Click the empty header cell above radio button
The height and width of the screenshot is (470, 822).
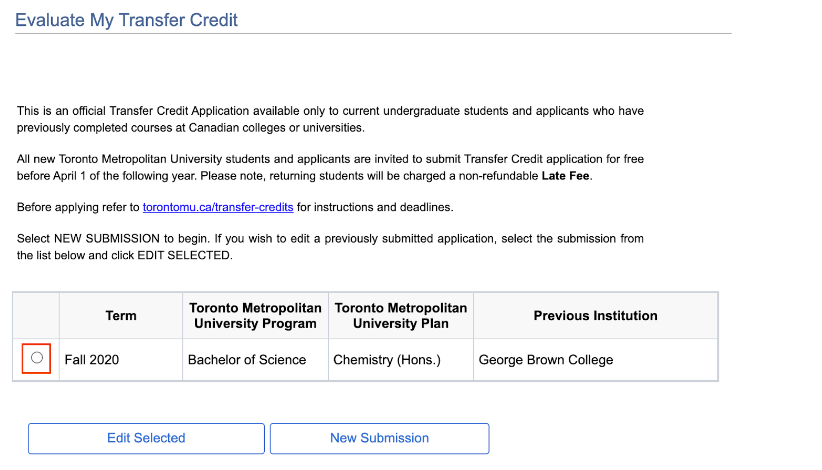[x=37, y=316]
